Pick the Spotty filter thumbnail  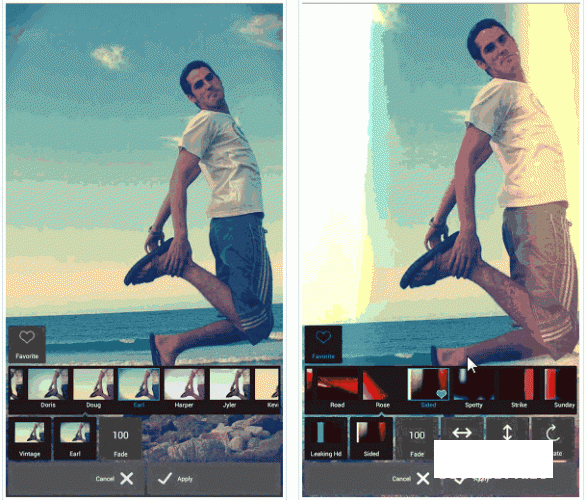[x=474, y=389]
